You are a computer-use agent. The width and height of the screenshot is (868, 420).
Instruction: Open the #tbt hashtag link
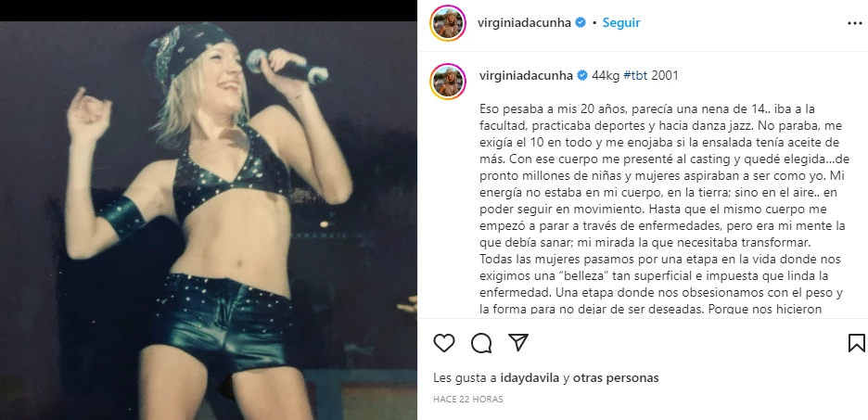click(x=635, y=75)
